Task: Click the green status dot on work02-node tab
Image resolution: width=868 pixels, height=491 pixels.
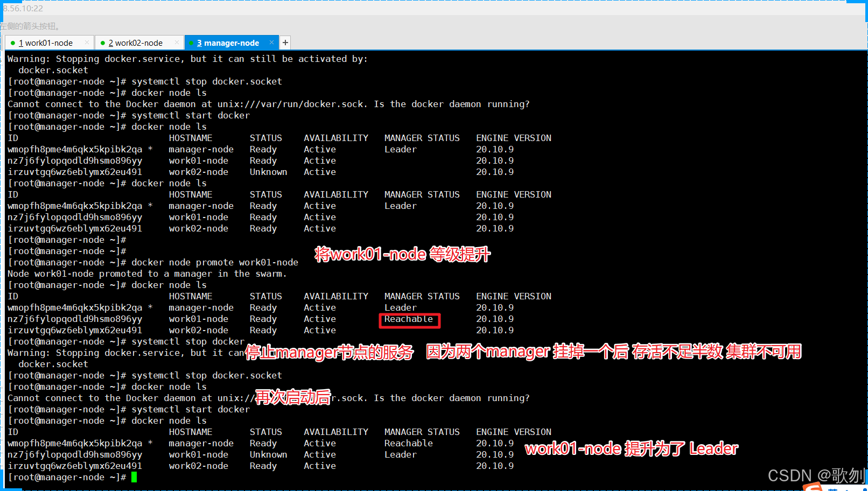Action: pyautogui.click(x=103, y=43)
